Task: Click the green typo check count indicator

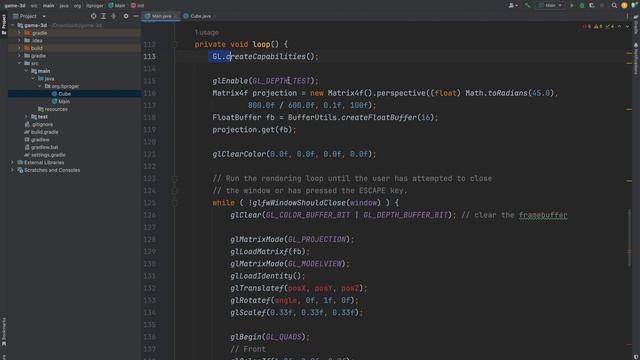Action: coord(610,27)
